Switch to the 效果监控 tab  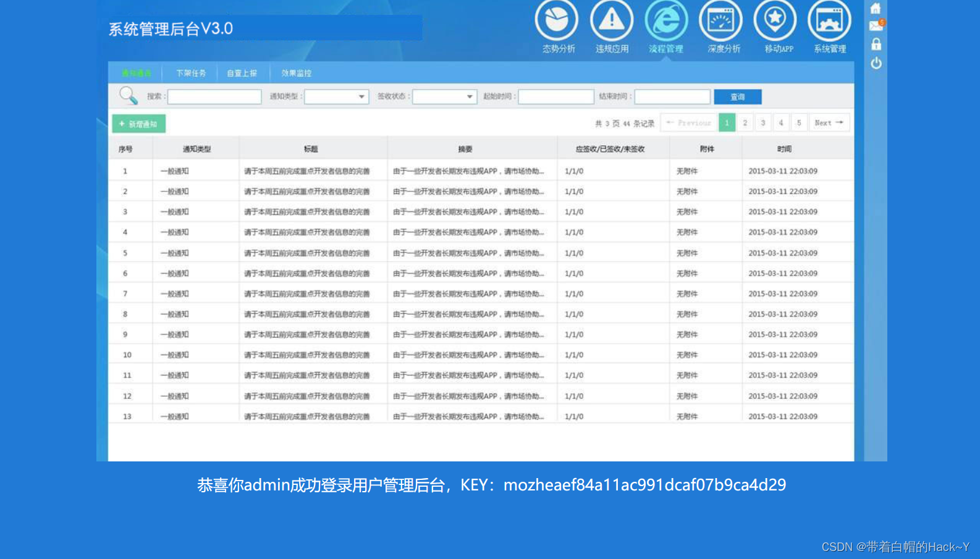[x=297, y=73]
